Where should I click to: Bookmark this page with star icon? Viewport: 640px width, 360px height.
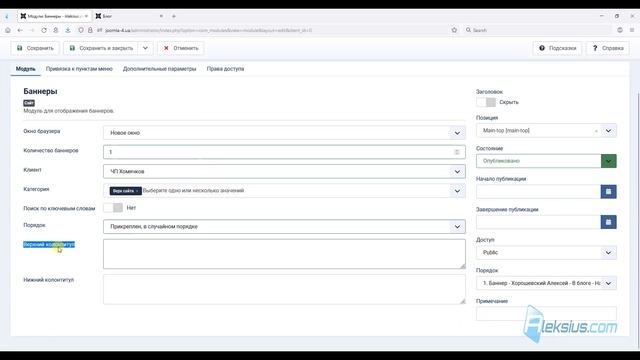pos(454,30)
